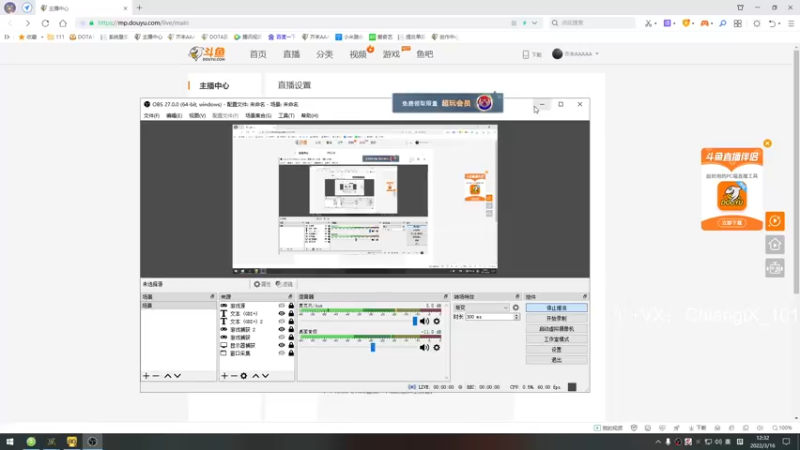
Task: Undock the Scene Transitions panel with its float icon
Action: click(517, 296)
